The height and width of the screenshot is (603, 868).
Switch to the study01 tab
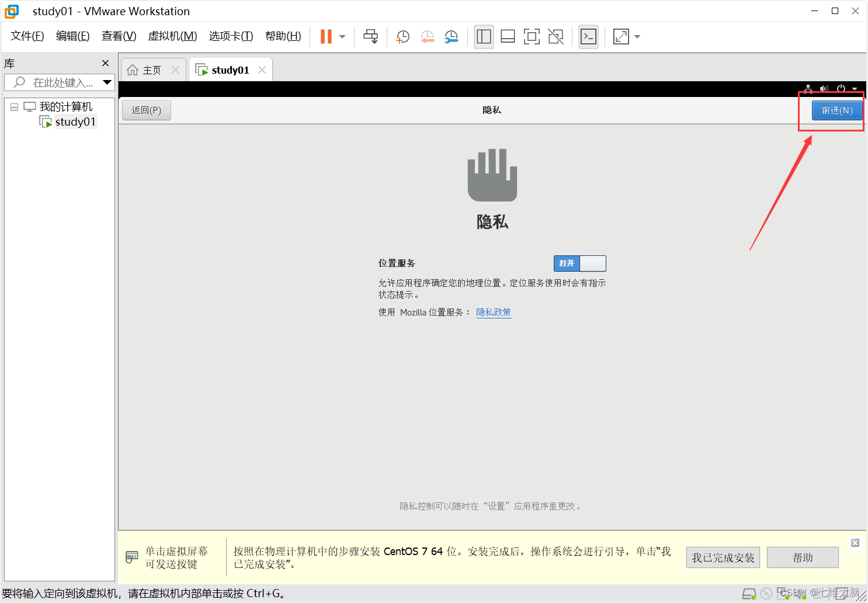pos(230,70)
